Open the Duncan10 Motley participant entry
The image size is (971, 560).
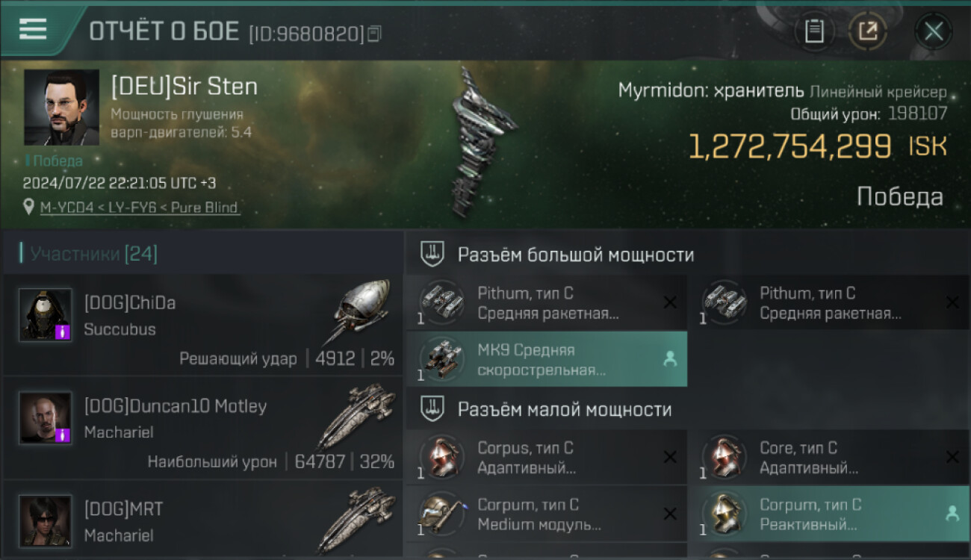pyautogui.click(x=203, y=427)
